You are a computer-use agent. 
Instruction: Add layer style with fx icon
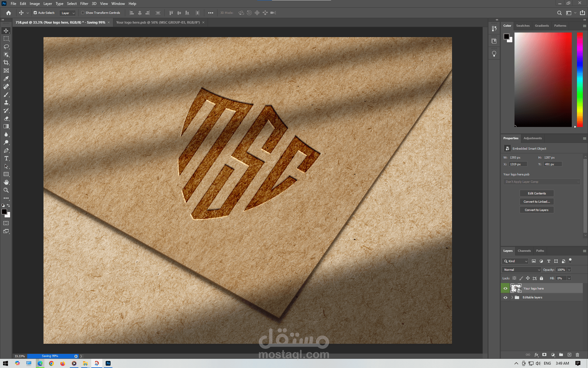(x=536, y=355)
